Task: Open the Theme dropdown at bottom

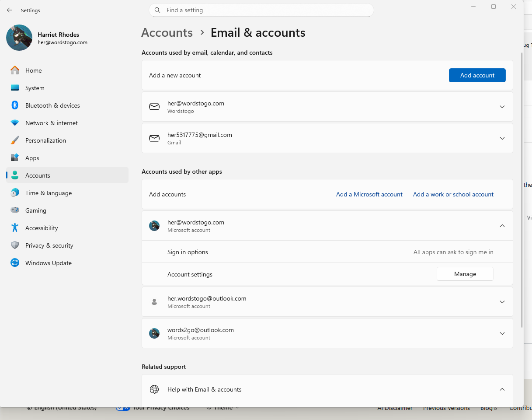Action: [x=223, y=407]
